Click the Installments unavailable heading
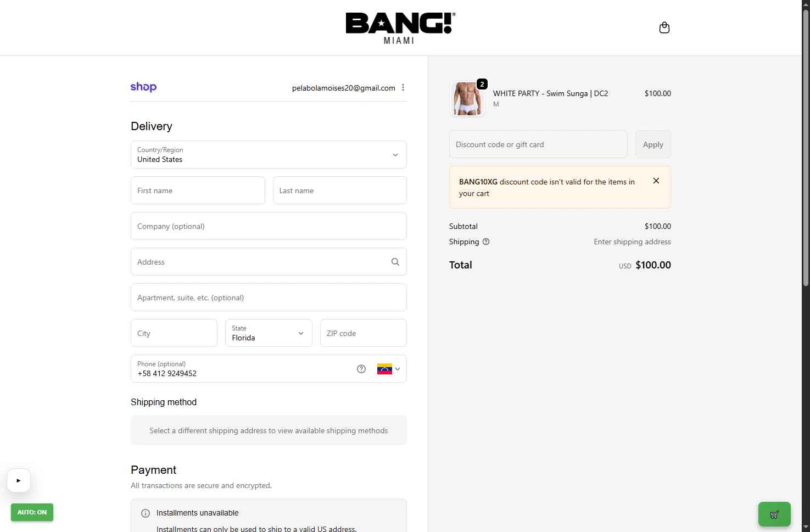Viewport: 810px width, 532px height. pyautogui.click(x=198, y=513)
